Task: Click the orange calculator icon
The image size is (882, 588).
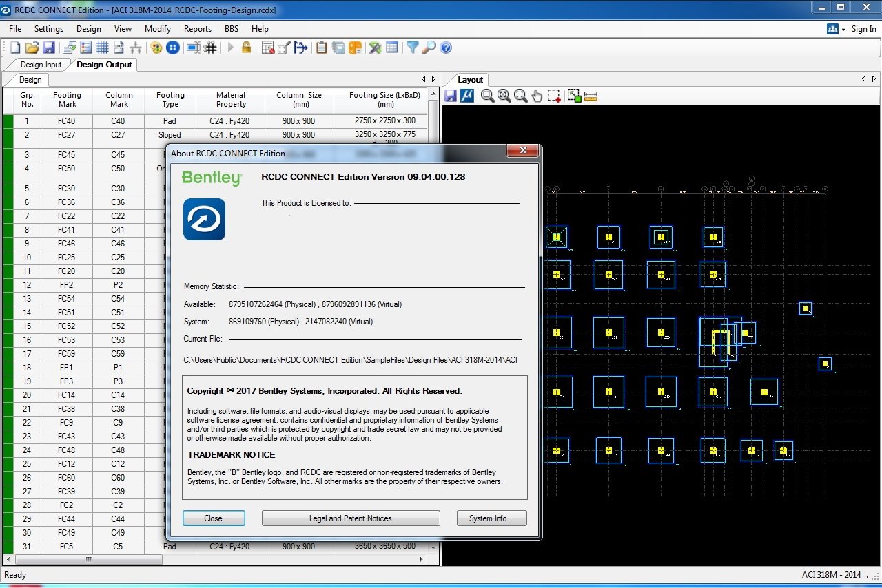Action: pos(356,48)
